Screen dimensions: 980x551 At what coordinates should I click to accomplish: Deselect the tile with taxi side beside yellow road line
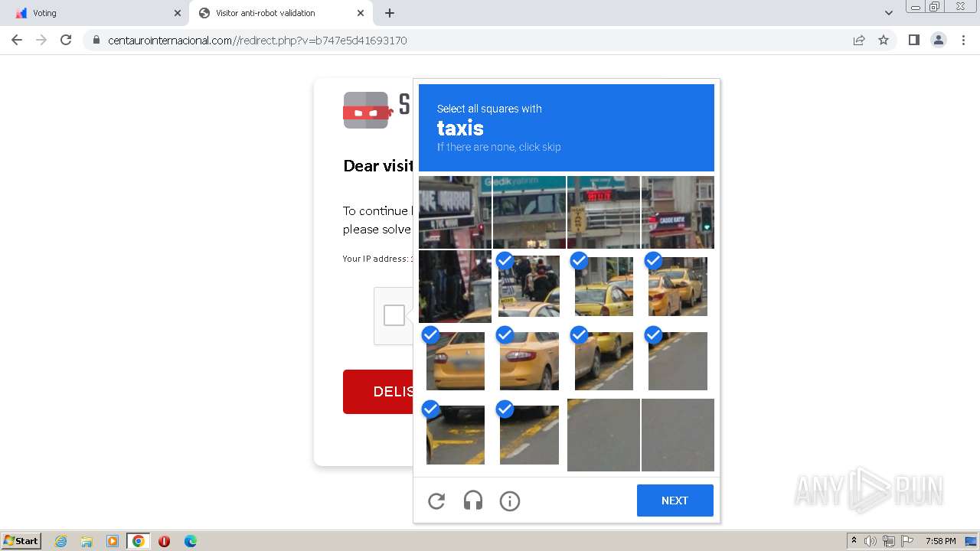coord(603,360)
